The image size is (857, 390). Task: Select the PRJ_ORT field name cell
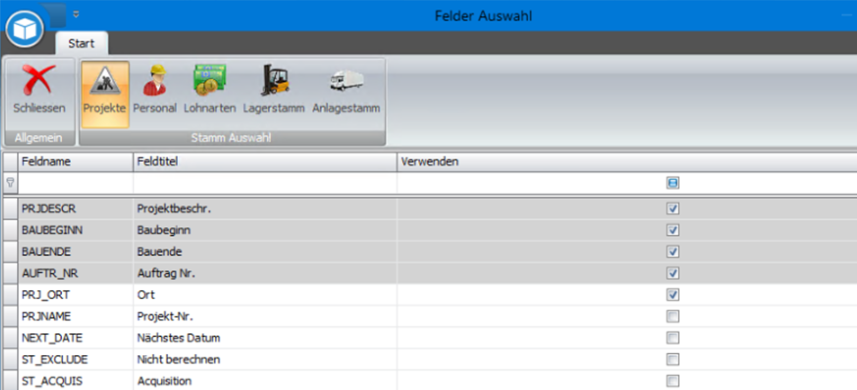pyautogui.click(x=76, y=295)
